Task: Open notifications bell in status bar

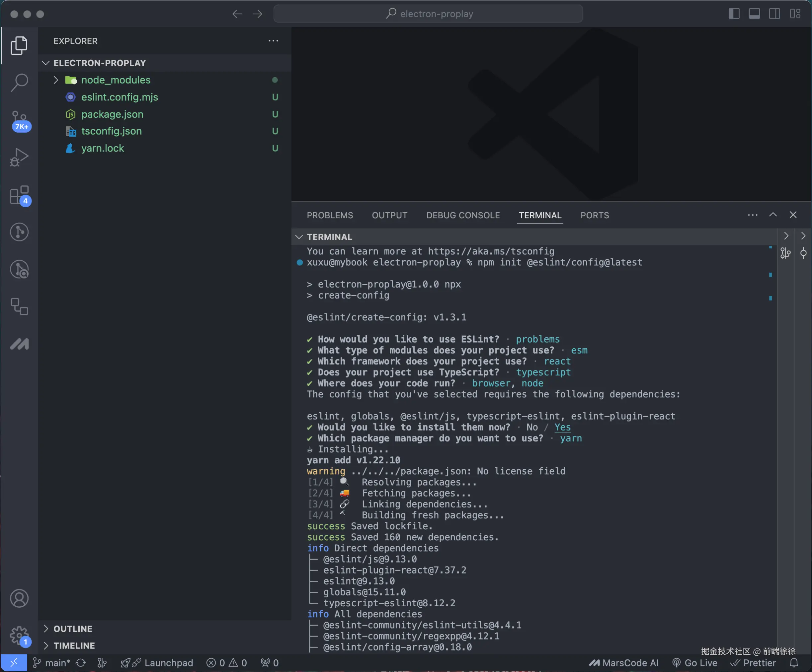Action: click(793, 663)
